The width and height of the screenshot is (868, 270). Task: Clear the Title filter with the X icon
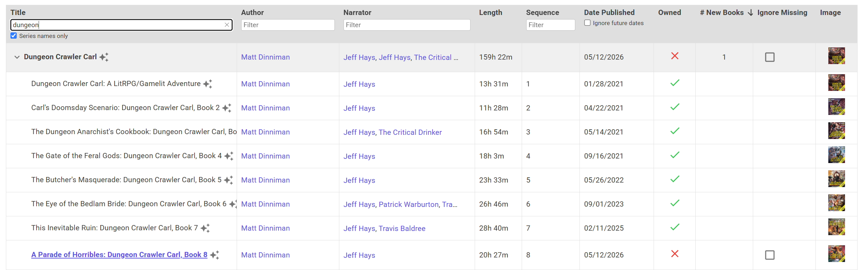coord(227,25)
